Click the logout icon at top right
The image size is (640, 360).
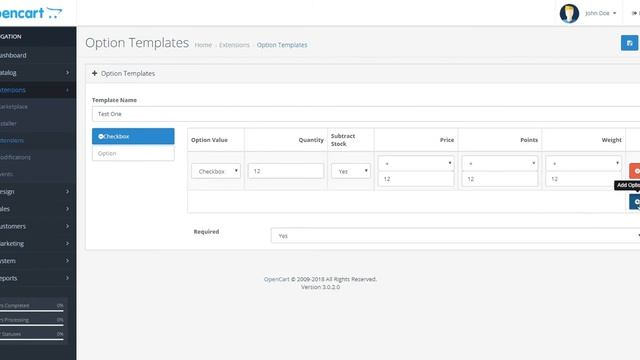pyautogui.click(x=635, y=13)
